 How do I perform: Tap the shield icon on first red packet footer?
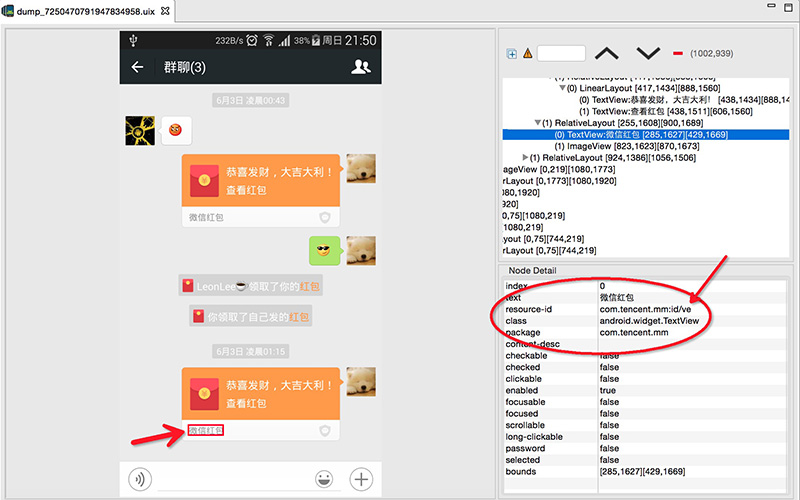(324, 218)
